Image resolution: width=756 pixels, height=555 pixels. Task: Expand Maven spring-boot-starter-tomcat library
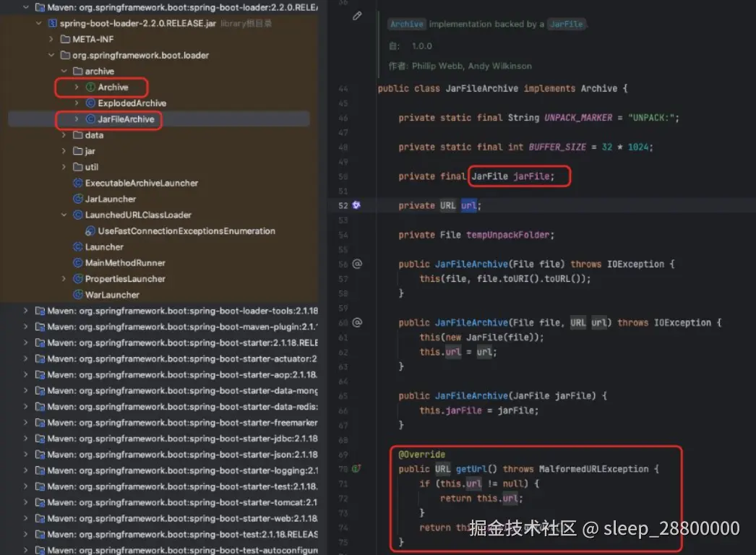click(x=26, y=502)
